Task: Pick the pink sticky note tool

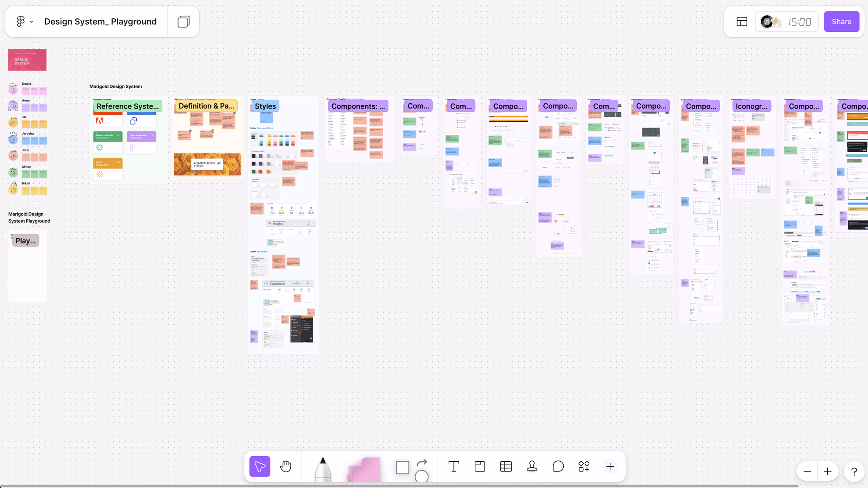Action: coord(364,469)
